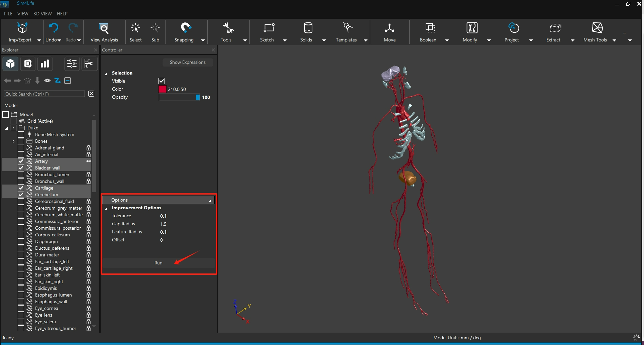The image size is (644, 345).
Task: Activate the Snapping magnet tool
Action: click(x=186, y=28)
